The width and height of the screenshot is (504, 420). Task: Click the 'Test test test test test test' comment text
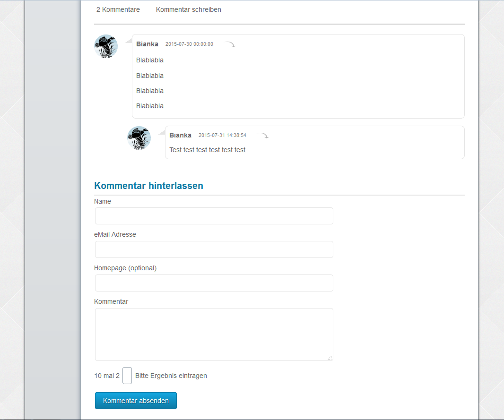click(208, 150)
